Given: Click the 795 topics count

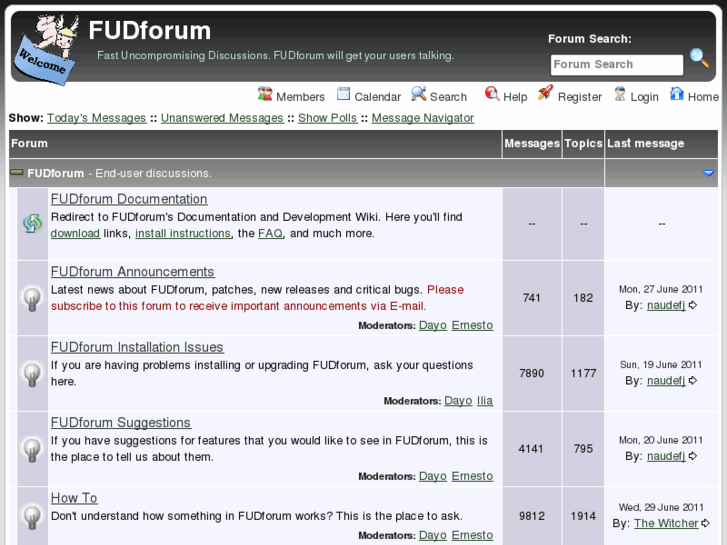Looking at the screenshot, I should (x=583, y=449).
